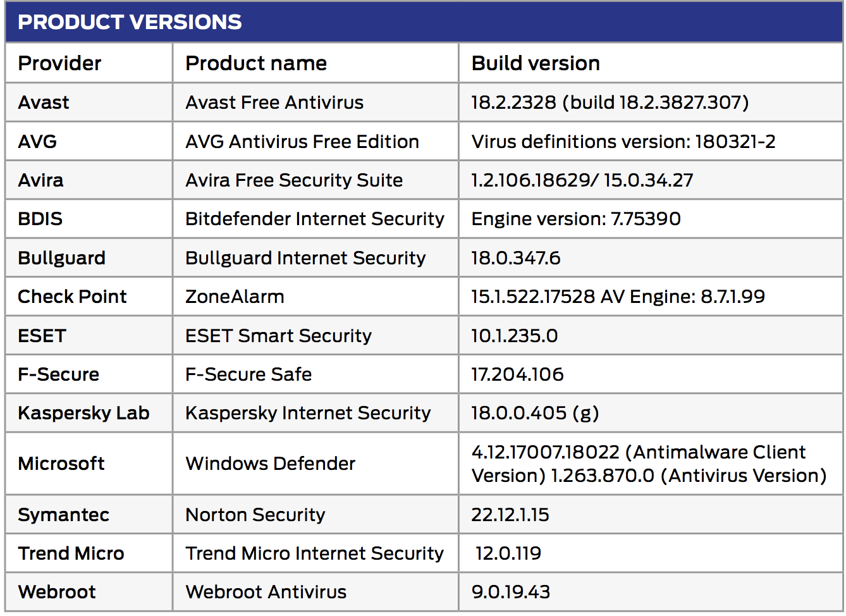Screen dimensions: 846x616
Task: Click the PRODUCT VERSIONS table title
Action: (130, 22)
